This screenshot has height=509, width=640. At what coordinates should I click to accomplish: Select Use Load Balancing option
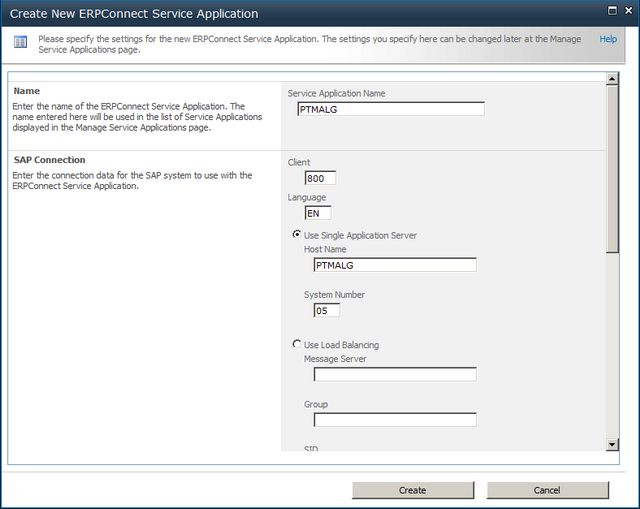click(297, 344)
